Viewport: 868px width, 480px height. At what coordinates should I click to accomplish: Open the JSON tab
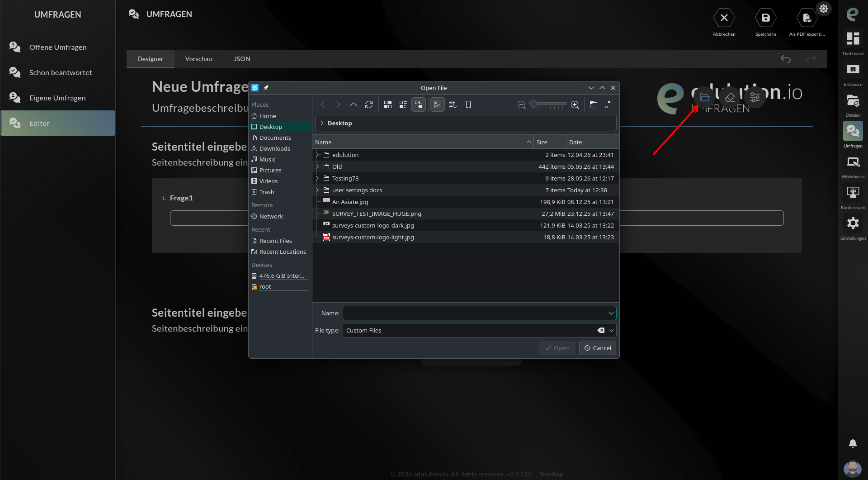tap(242, 59)
